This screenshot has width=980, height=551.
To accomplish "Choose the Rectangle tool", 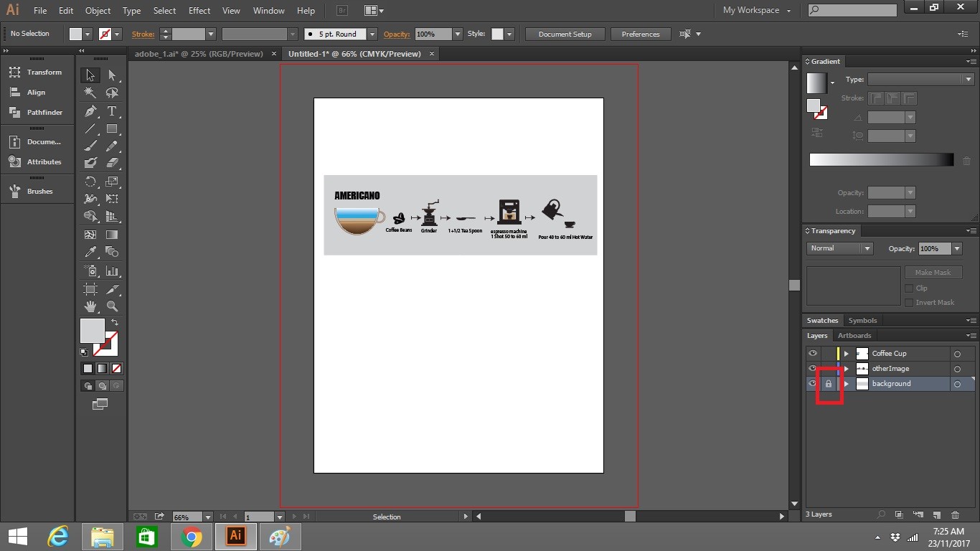I will [112, 129].
